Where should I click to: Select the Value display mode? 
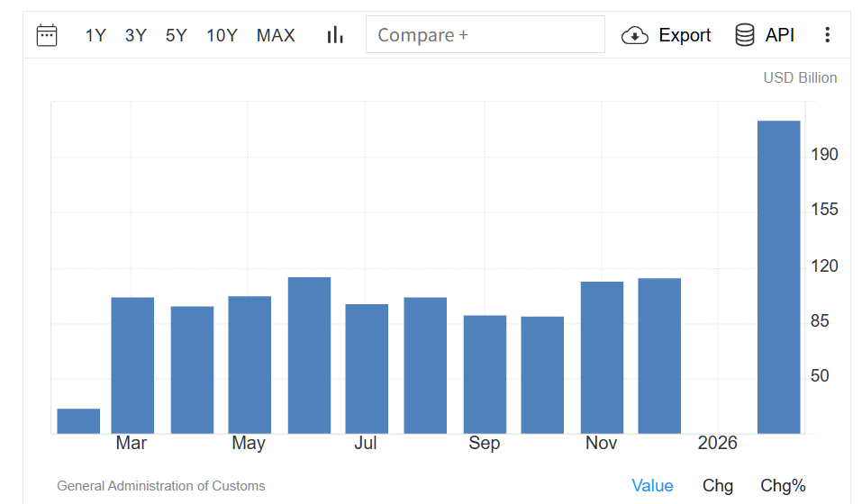652,486
